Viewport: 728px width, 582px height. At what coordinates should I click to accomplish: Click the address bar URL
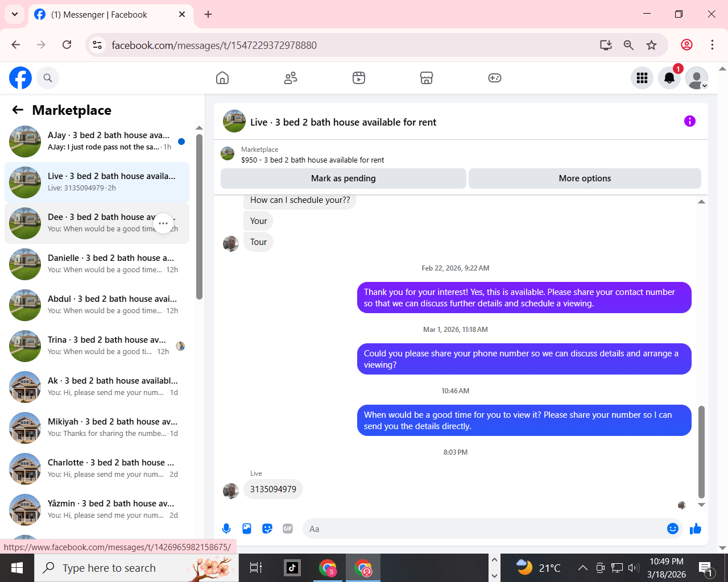214,45
